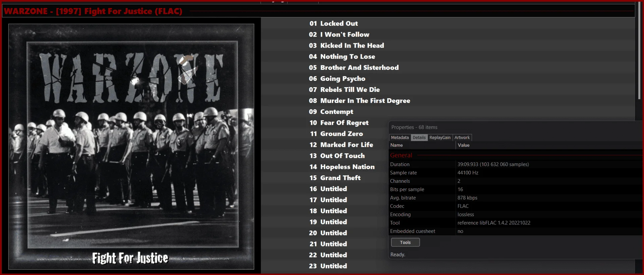Select the Channels property row
Viewport: 644px width, 275px height.
515,181
